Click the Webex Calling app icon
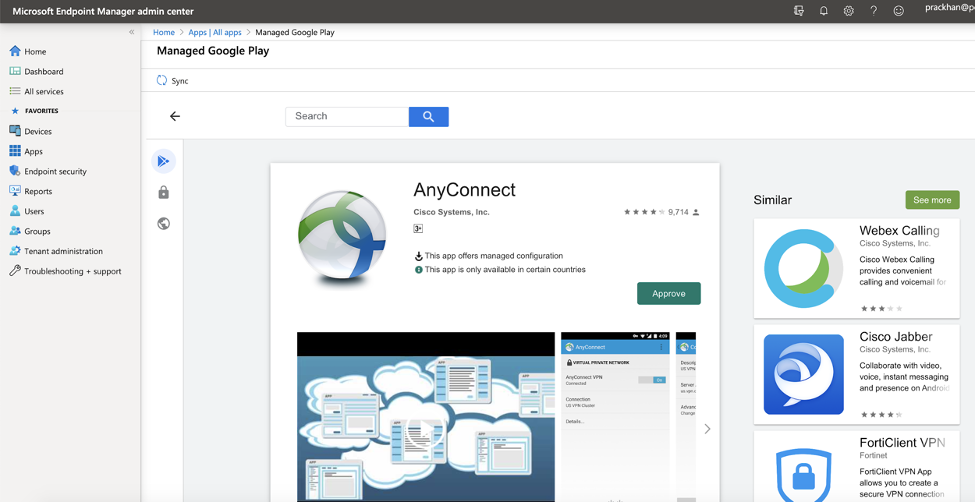Screen dimensions: 977x502 [803, 268]
